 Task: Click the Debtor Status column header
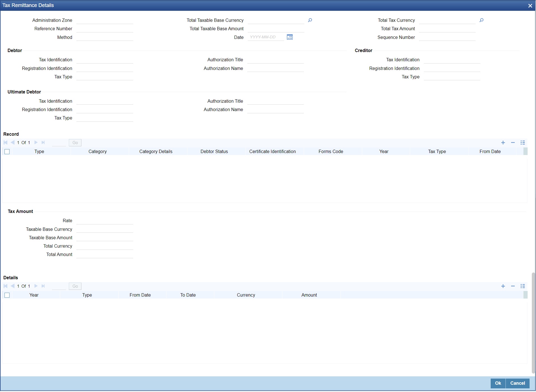(x=214, y=151)
